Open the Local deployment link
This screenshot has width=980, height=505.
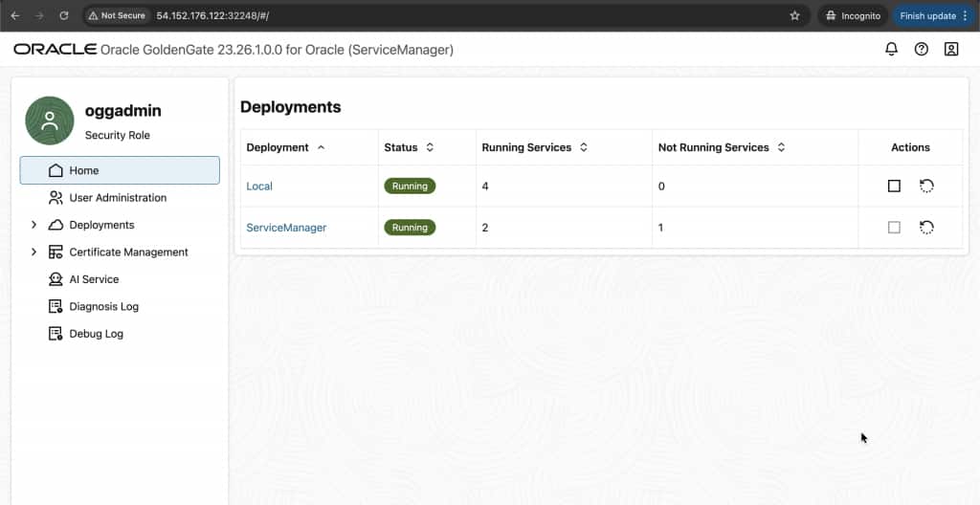[x=259, y=187]
